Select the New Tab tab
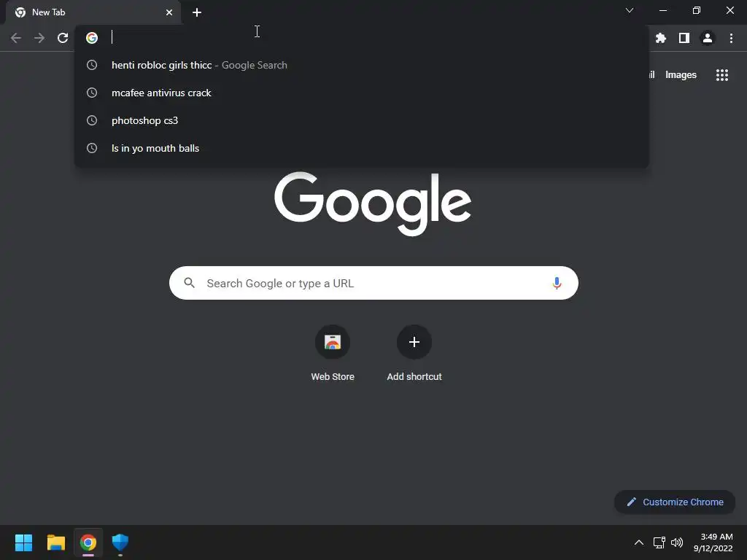 pos(93,12)
